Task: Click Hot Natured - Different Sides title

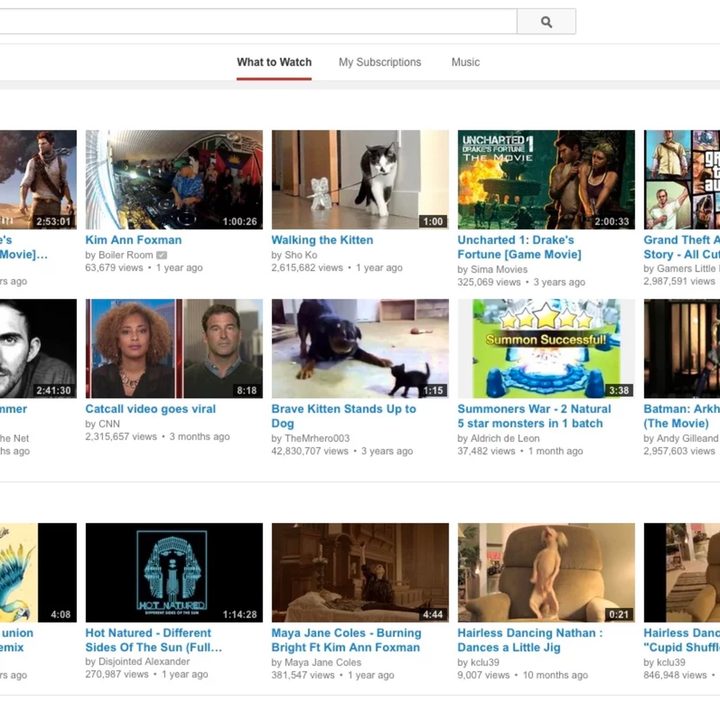Action: [154, 640]
